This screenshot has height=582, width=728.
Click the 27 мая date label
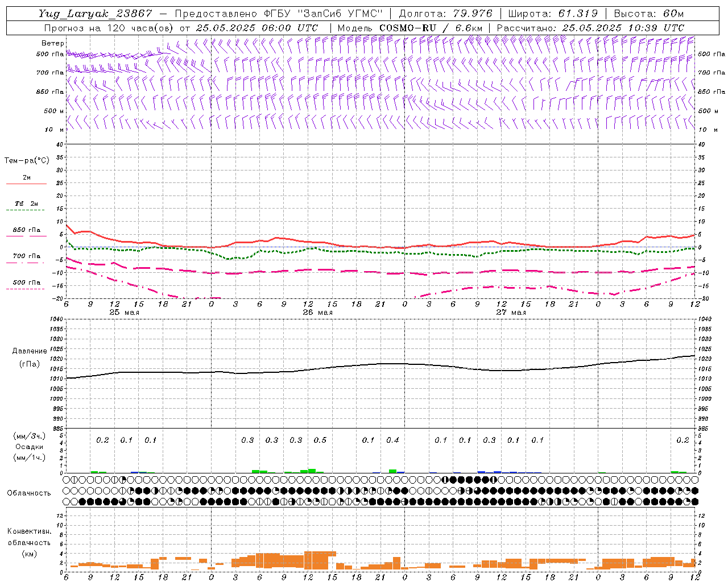[511, 313]
